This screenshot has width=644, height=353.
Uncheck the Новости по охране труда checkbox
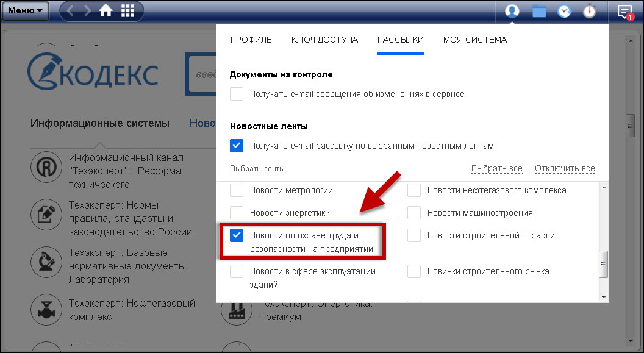(x=237, y=235)
